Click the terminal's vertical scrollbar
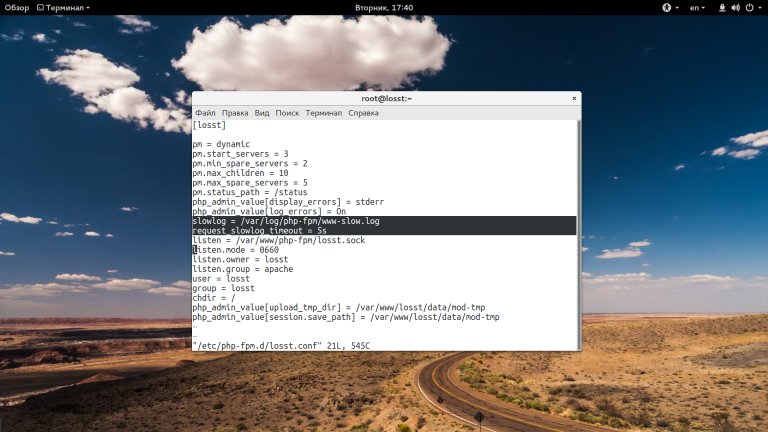This screenshot has width=768, height=432. point(579,235)
